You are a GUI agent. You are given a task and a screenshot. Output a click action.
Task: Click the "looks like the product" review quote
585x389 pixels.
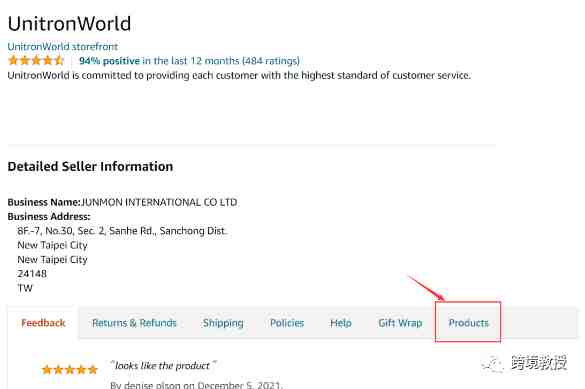[x=163, y=366]
